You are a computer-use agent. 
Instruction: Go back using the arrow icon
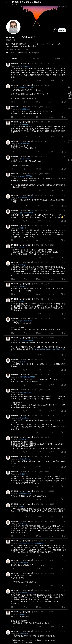pos(7,3)
